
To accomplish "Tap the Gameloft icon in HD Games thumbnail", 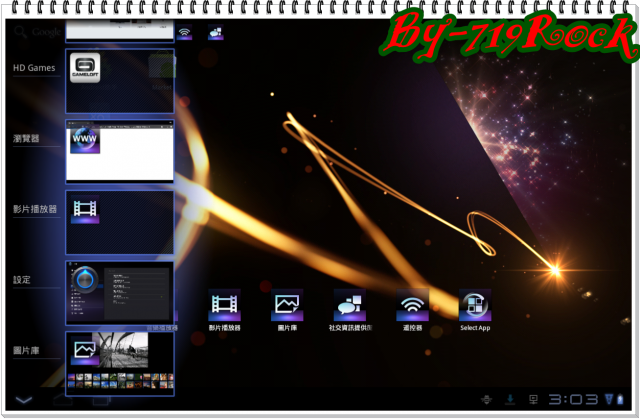I will (85, 68).
